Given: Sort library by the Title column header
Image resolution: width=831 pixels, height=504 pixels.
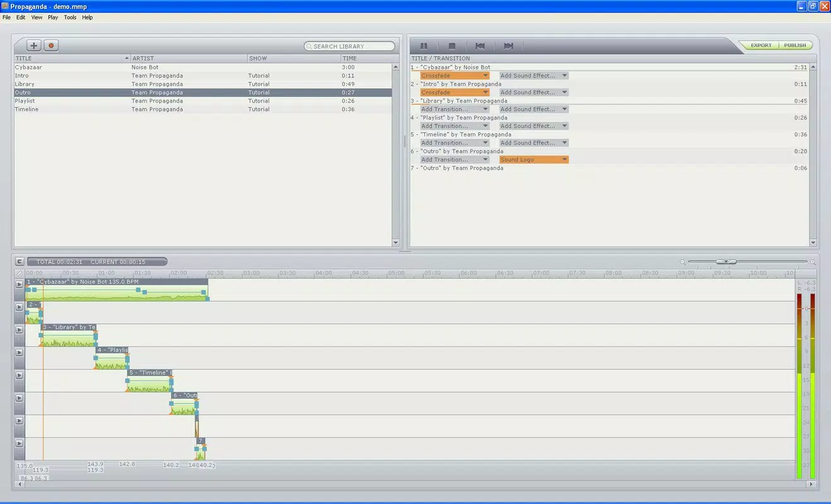Looking at the screenshot, I should [72, 59].
